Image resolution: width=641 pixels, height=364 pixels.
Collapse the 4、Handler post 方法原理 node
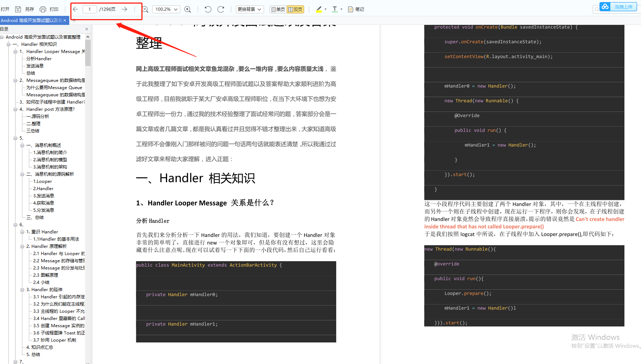15,109
